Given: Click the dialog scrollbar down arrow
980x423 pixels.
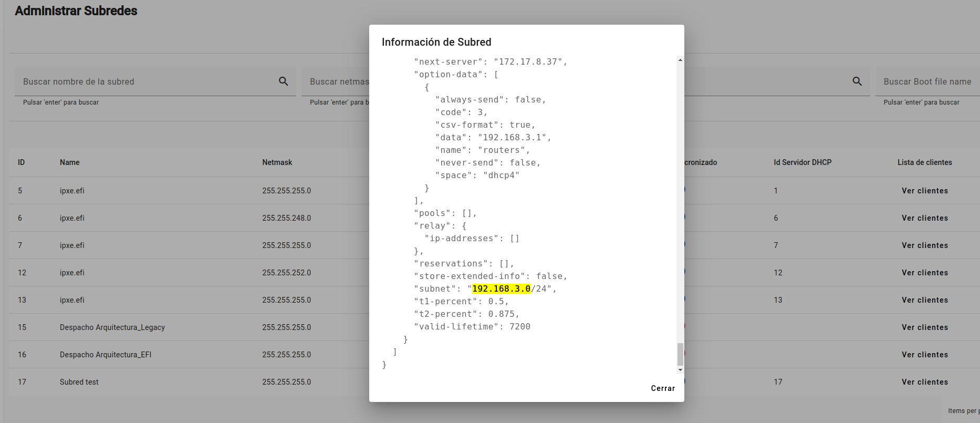Looking at the screenshot, I should tap(680, 370).
